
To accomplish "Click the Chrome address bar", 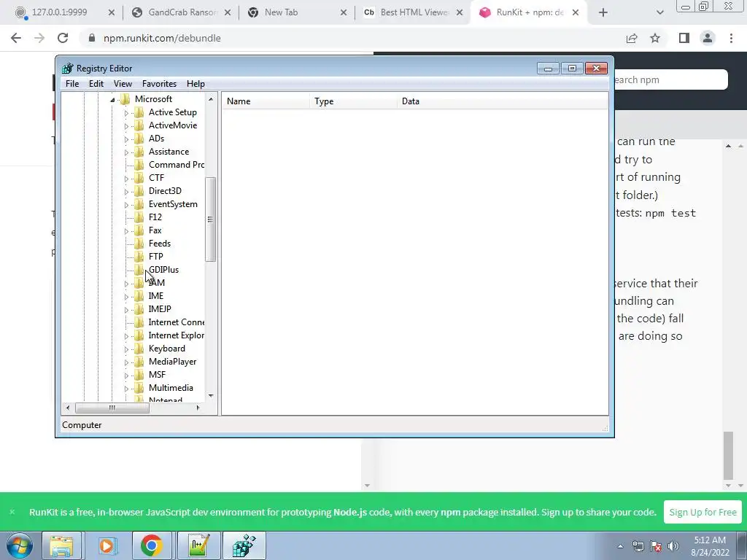I will [352, 38].
